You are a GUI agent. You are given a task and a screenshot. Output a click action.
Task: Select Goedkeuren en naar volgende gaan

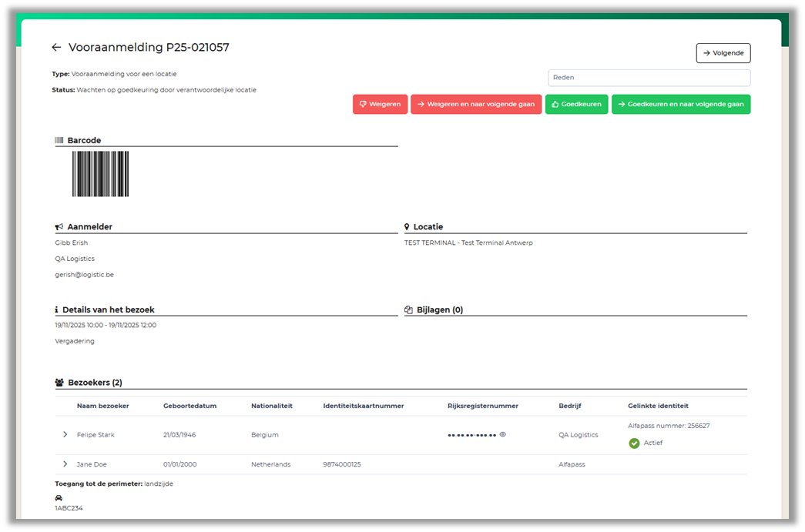(x=680, y=104)
